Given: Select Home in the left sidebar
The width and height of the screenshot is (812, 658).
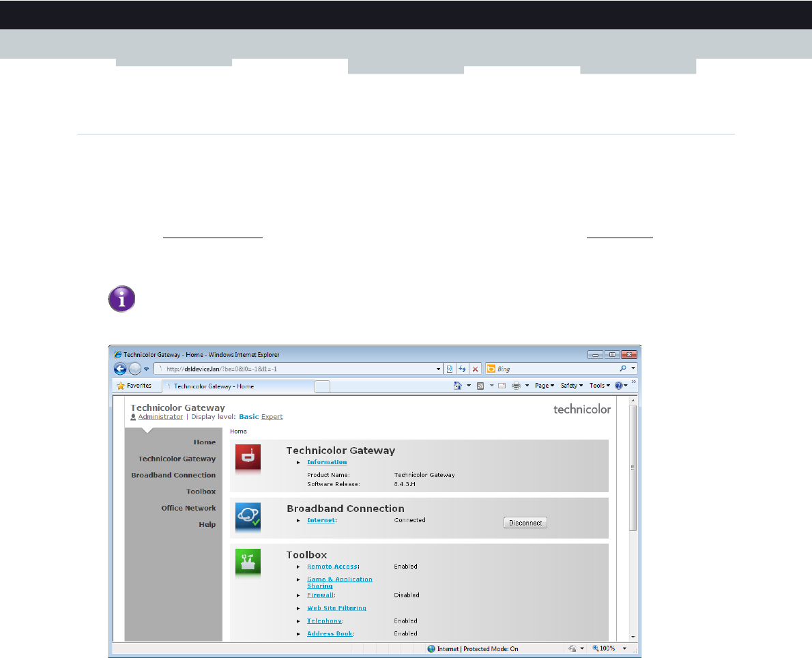Looking at the screenshot, I should pos(205,442).
